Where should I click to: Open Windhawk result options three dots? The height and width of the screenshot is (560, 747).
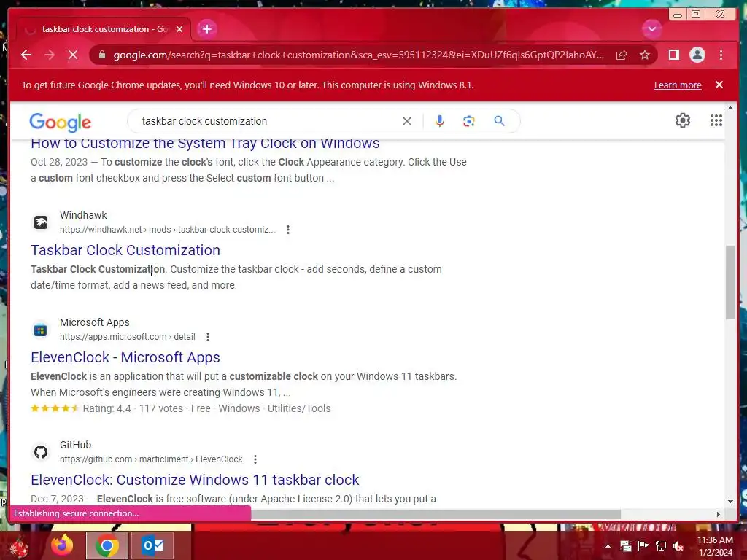(x=287, y=230)
